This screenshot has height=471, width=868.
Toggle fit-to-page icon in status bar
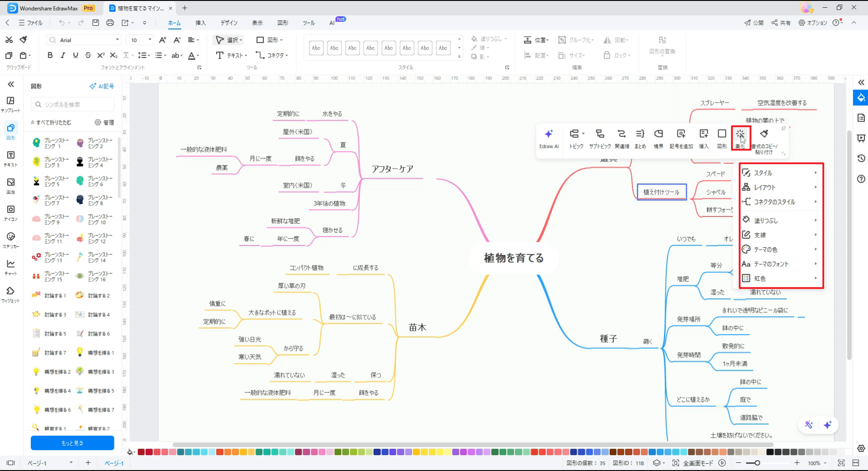(841, 463)
